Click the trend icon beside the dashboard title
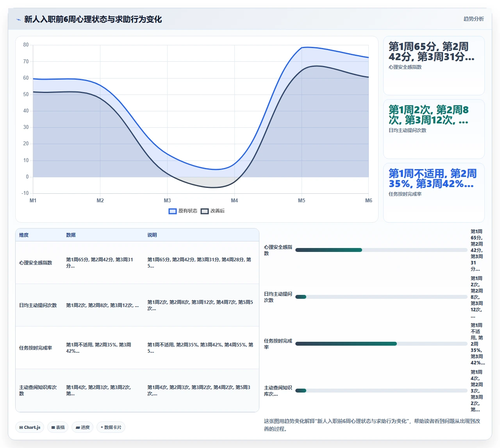500x448 pixels. coord(18,20)
